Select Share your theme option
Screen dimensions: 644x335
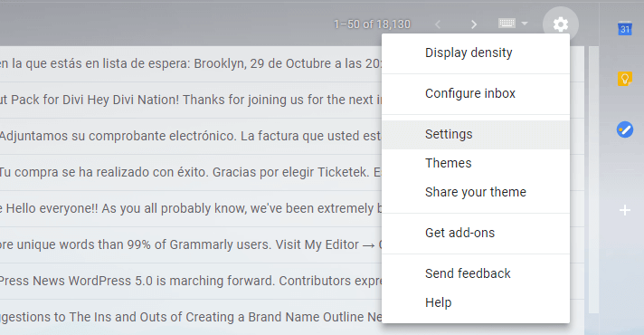pos(476,192)
